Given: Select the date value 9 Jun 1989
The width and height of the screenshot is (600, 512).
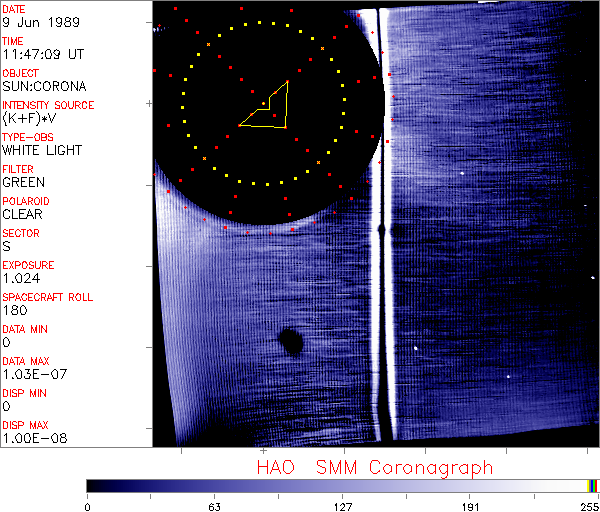Looking at the screenshot, I should coord(34,22).
